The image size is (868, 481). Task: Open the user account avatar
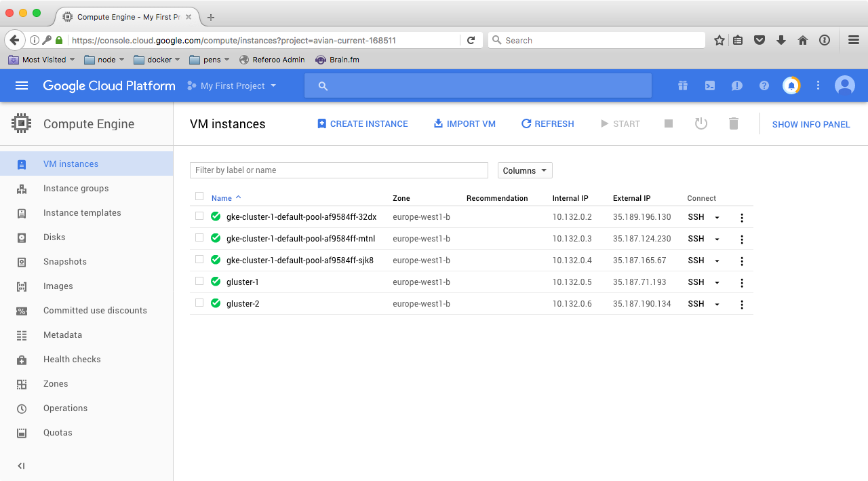[845, 85]
